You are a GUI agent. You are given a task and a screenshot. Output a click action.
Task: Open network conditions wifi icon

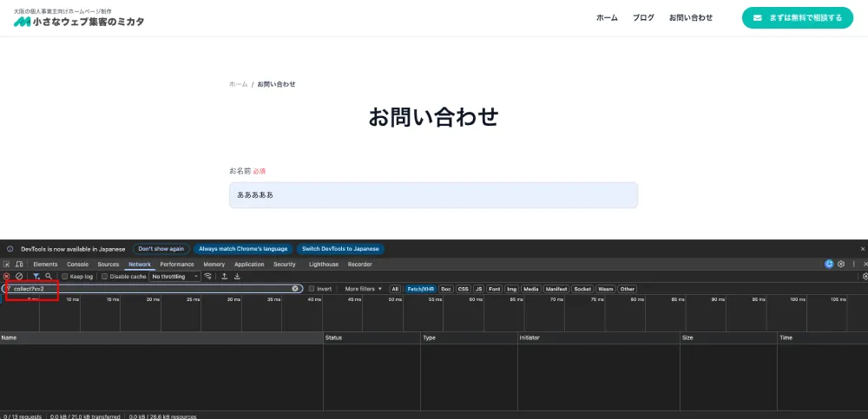click(x=208, y=276)
